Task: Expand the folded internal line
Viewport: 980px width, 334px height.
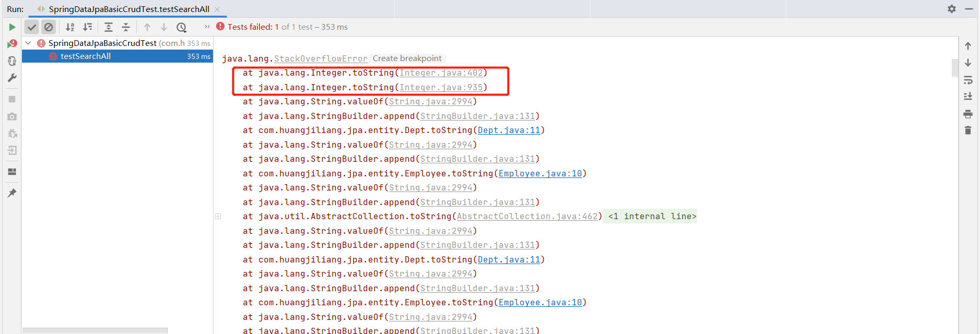Action: pos(650,216)
